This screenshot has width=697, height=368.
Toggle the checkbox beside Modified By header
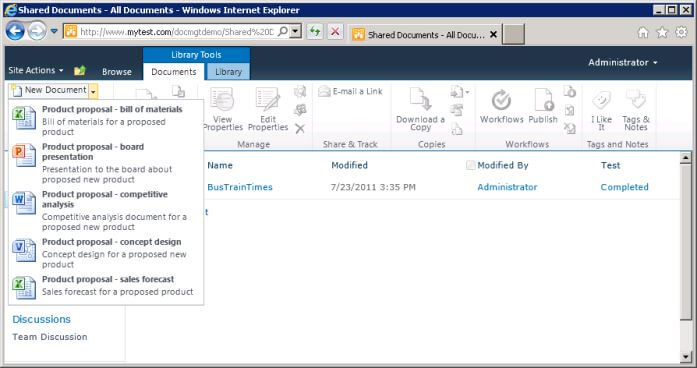(x=470, y=165)
